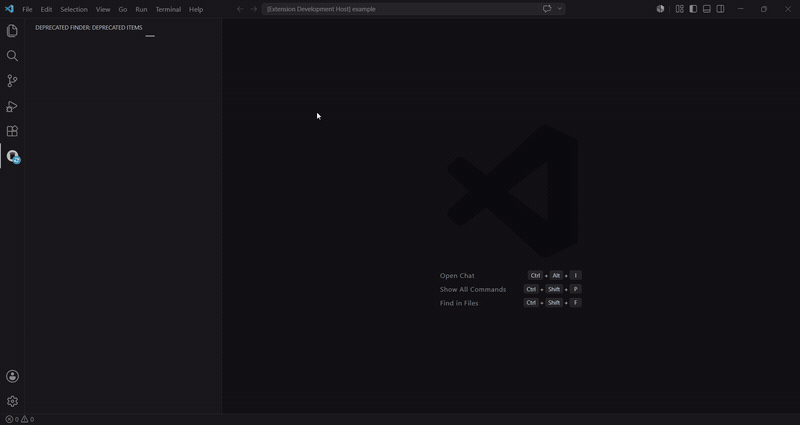Click the errors count in status bar

(12, 419)
